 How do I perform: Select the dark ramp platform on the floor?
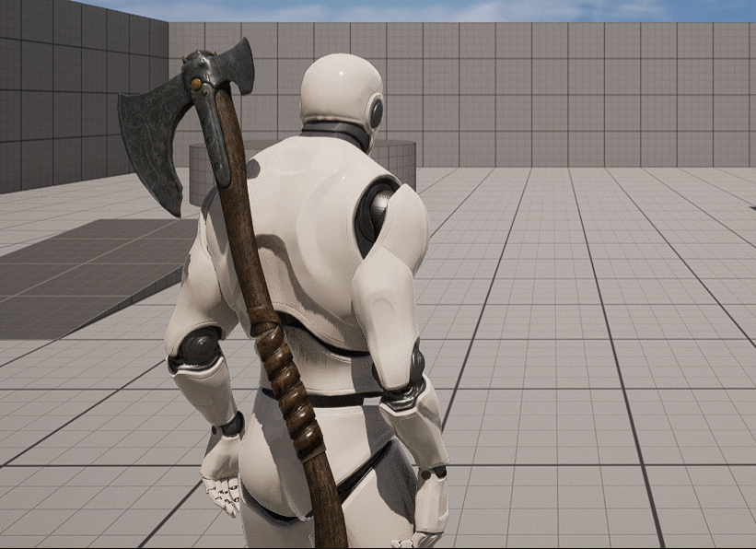click(x=95, y=278)
